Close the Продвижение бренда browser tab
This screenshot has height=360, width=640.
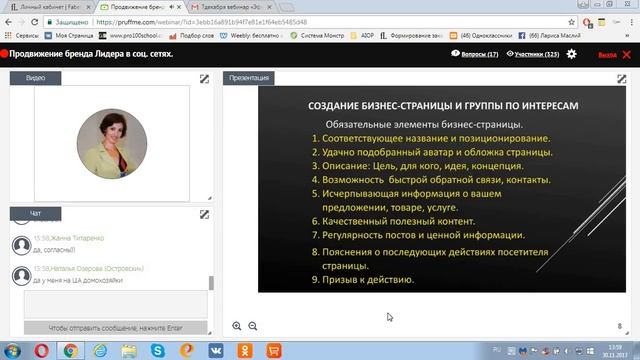(179, 7)
